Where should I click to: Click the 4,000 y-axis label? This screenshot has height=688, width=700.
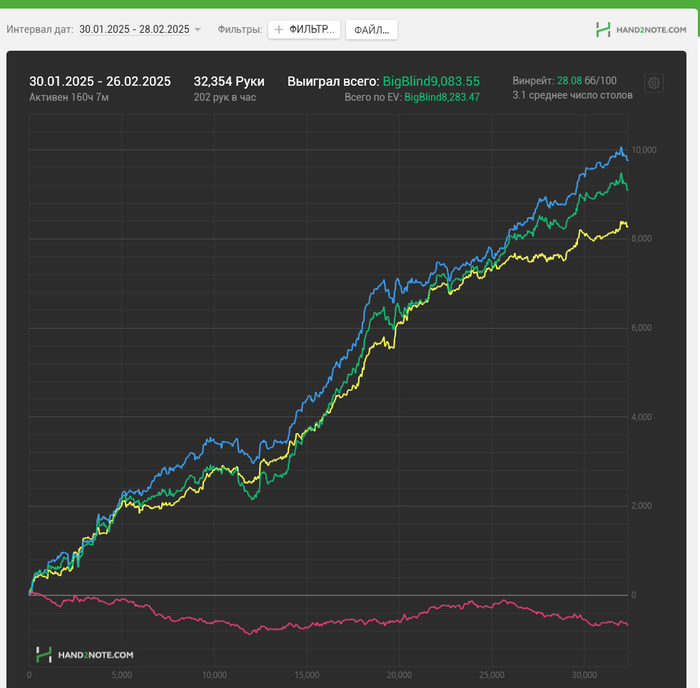pos(642,417)
